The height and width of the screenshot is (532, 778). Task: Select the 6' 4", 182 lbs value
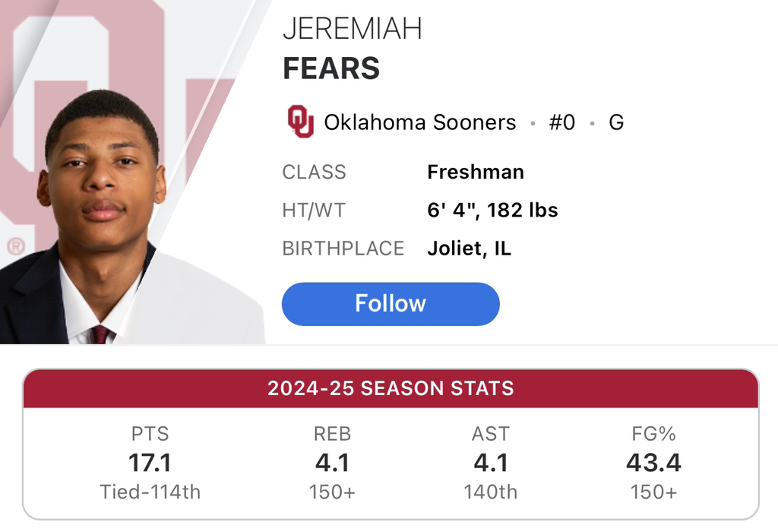492,211
